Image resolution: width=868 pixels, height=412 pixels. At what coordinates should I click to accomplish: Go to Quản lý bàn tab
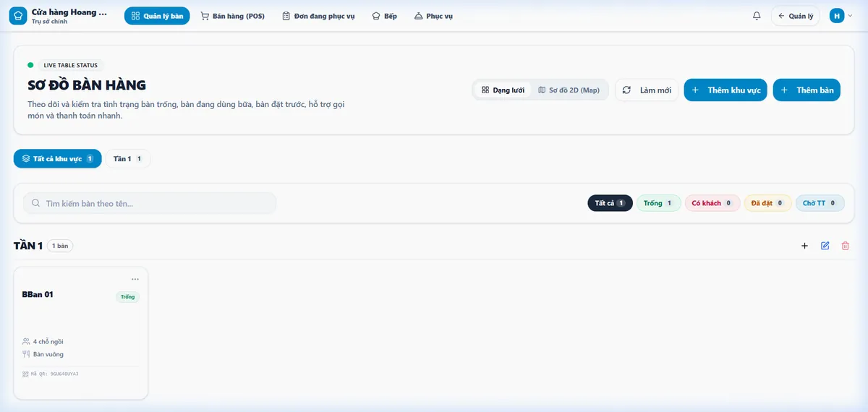[x=157, y=16]
